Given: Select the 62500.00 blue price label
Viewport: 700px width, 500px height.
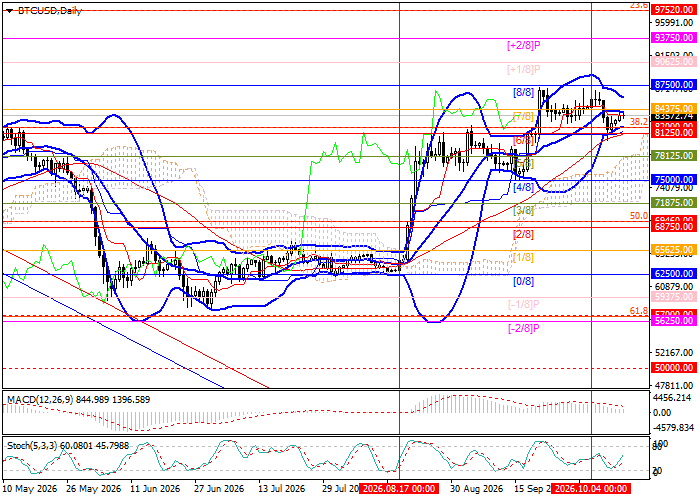Looking at the screenshot, I should [674, 274].
